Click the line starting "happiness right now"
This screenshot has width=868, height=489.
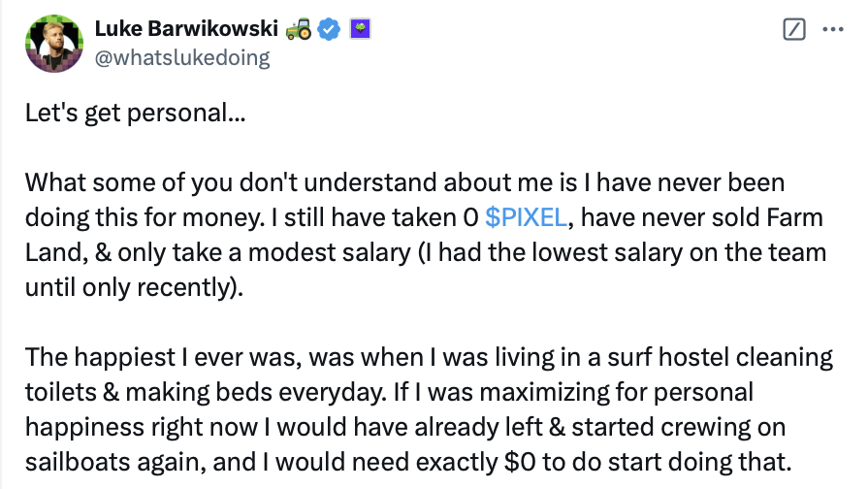(x=405, y=427)
